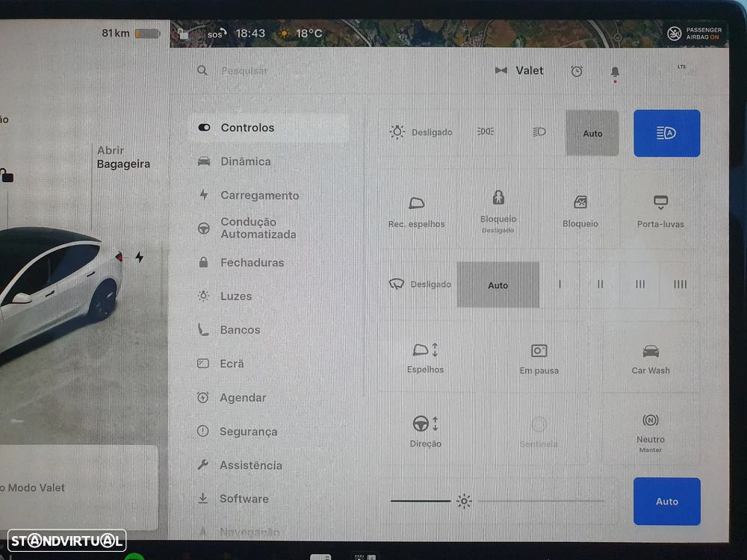Select wiper speed I
The image size is (747, 560).
560,284
